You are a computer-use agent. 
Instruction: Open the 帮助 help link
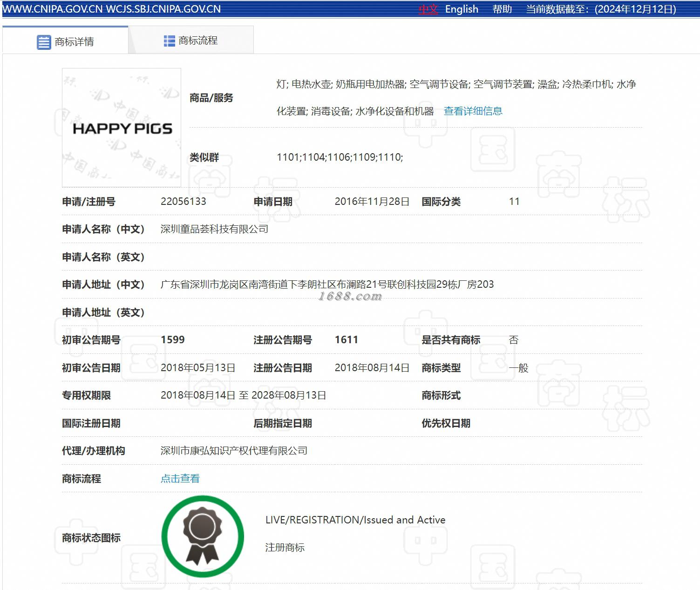point(502,9)
